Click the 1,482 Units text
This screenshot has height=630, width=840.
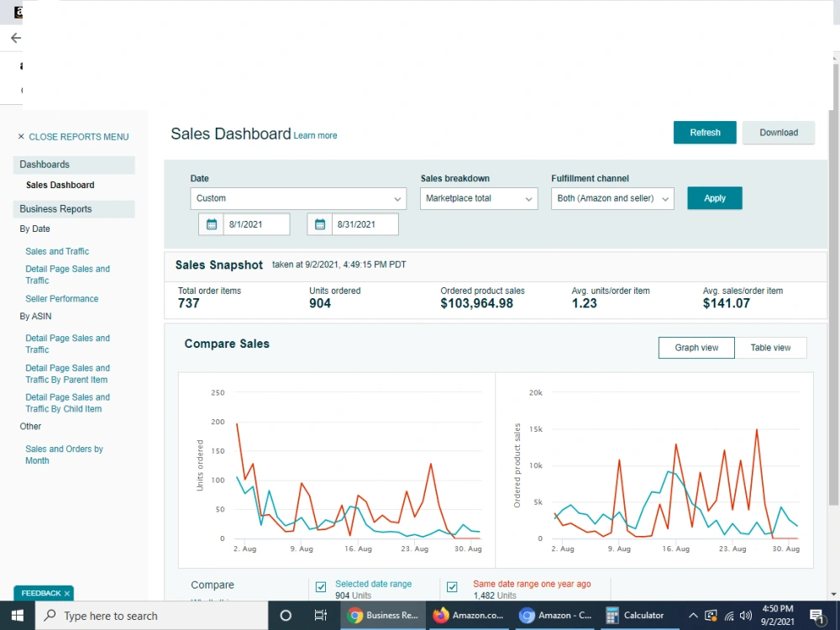click(x=495, y=596)
